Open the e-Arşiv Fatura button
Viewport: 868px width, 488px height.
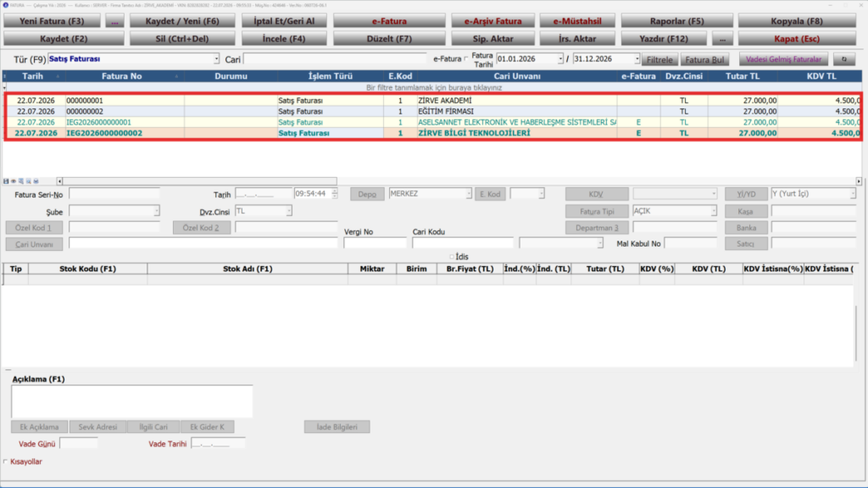(x=492, y=21)
